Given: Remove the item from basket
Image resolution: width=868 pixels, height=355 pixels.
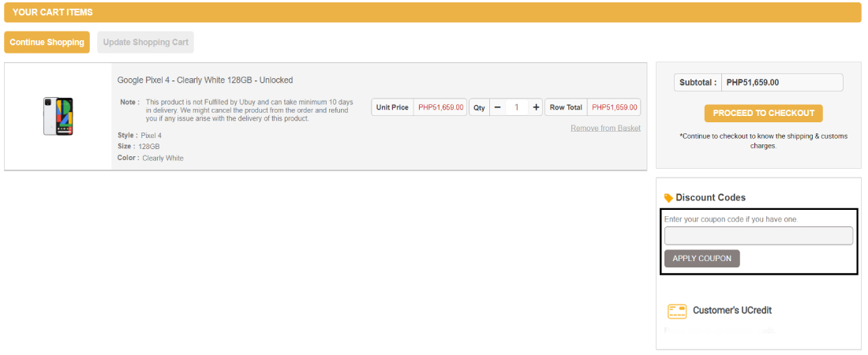Looking at the screenshot, I should coord(605,128).
